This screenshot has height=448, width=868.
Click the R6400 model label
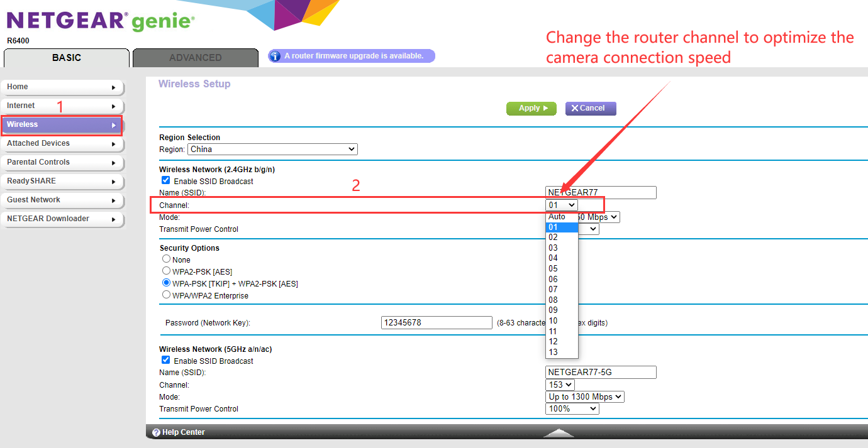18,41
